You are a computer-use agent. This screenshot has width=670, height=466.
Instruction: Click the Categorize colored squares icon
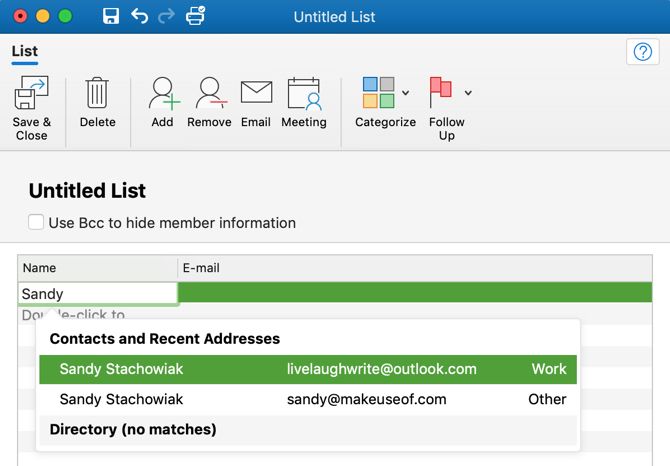378,93
